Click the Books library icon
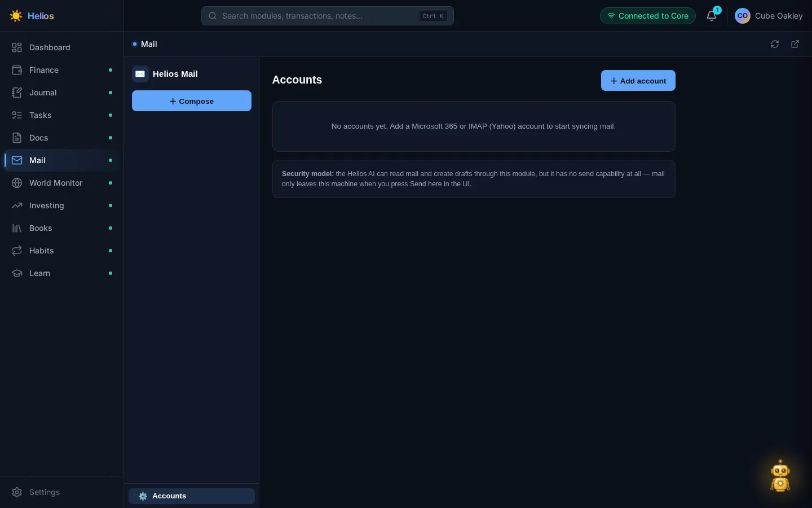The height and width of the screenshot is (508, 812). tap(17, 228)
